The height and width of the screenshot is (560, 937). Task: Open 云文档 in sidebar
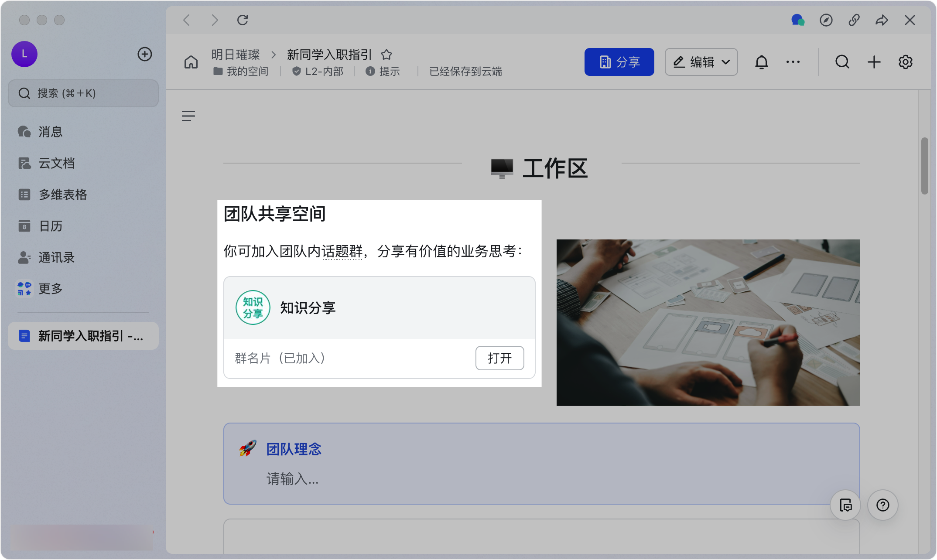[x=83, y=163]
